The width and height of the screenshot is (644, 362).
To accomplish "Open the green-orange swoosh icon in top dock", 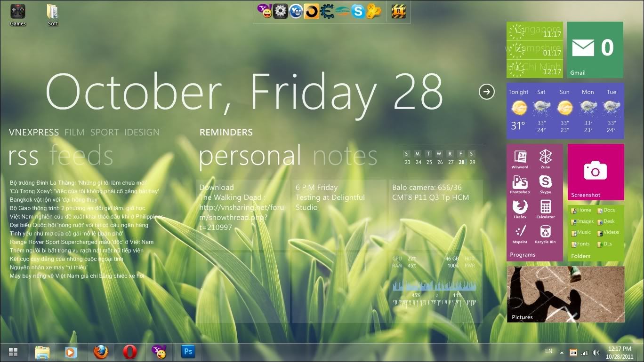I will pyautogui.click(x=342, y=11).
